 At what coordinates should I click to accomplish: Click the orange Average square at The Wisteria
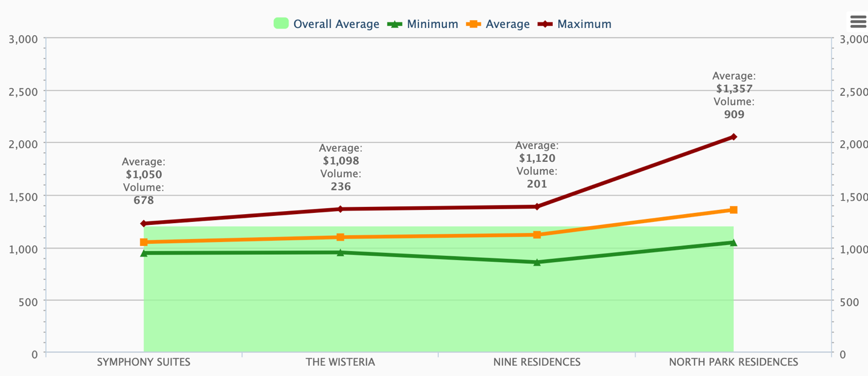pos(340,237)
